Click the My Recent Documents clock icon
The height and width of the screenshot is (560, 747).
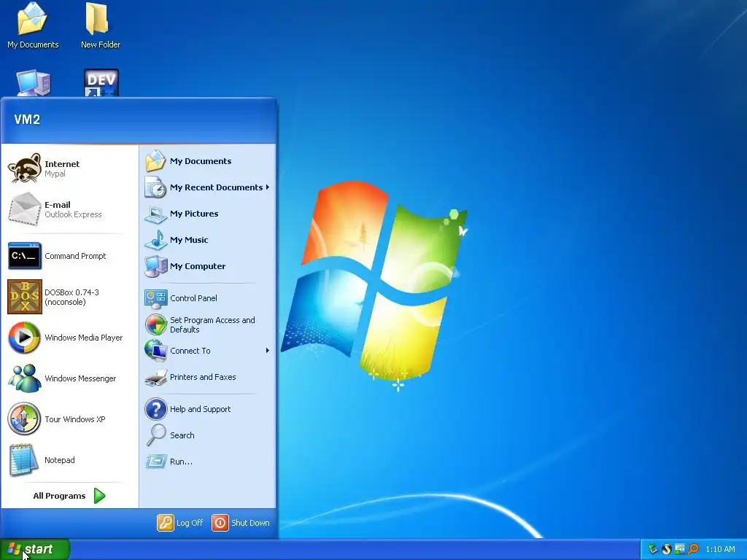click(155, 187)
